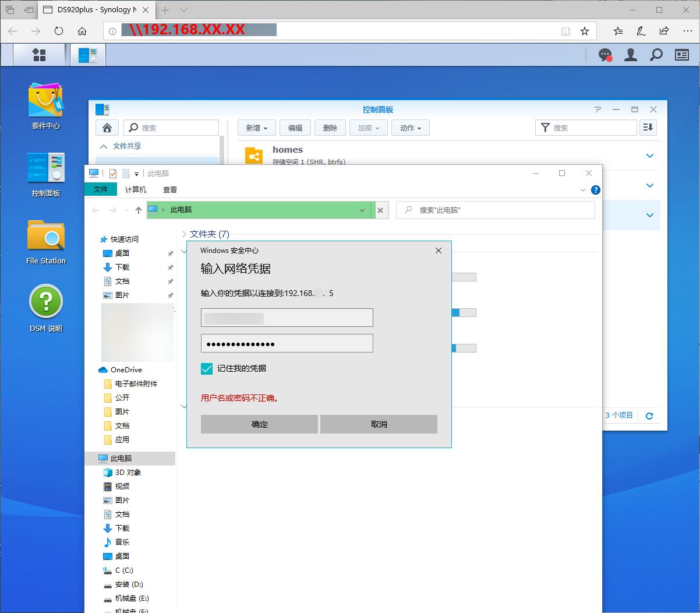Image resolution: width=700 pixels, height=613 pixels.
Task: Open the 动作 dropdown button
Action: tap(411, 128)
